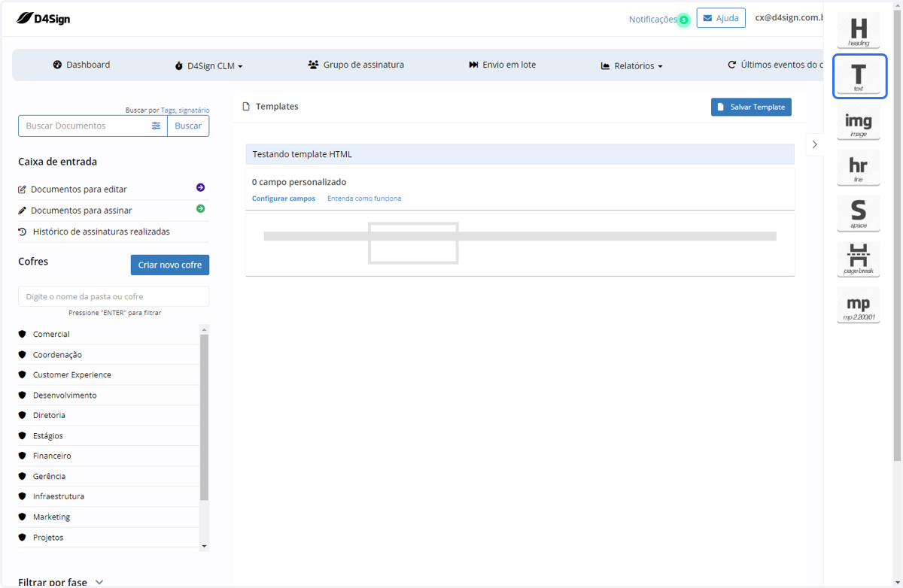Screen dimensions: 903x588
Task: Expand the Filtrar por fase section
Action: (61, 582)
